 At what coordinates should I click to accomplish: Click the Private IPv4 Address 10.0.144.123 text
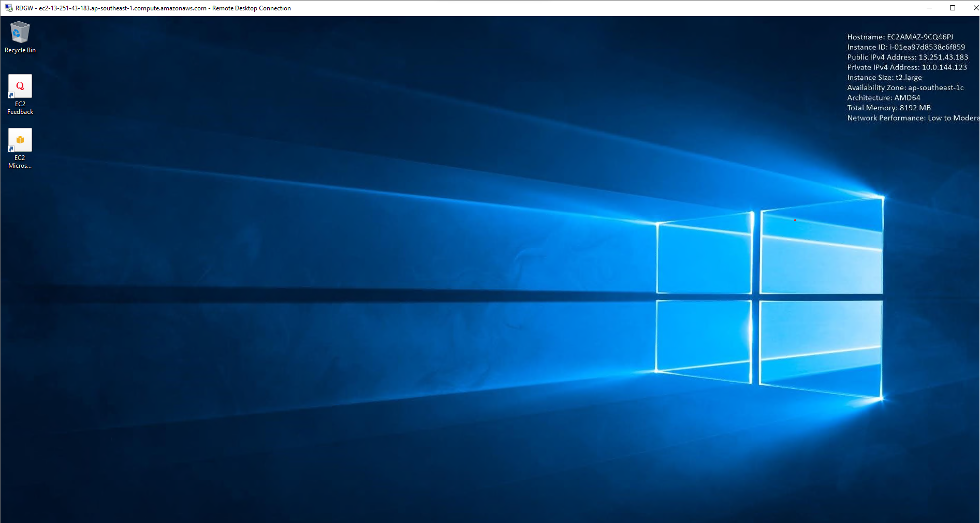[907, 67]
